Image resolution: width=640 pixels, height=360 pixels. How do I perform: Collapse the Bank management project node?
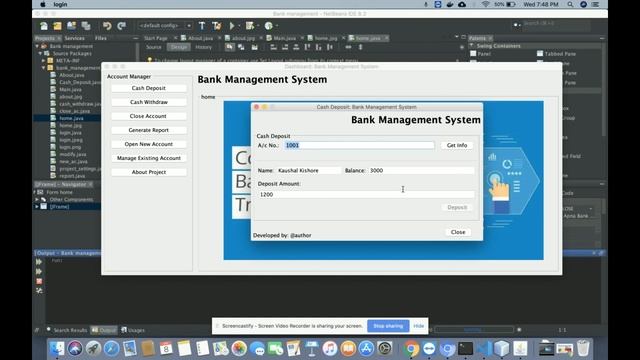[38, 47]
